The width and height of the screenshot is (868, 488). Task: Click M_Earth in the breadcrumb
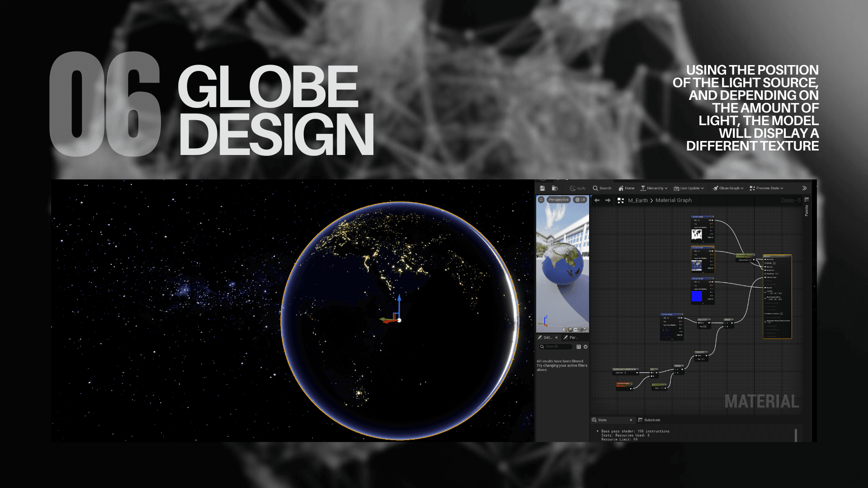click(637, 200)
